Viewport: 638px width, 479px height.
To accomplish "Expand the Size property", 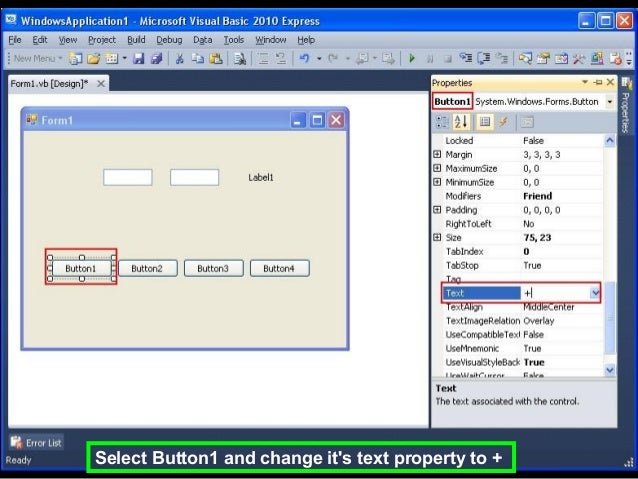I will (437, 237).
